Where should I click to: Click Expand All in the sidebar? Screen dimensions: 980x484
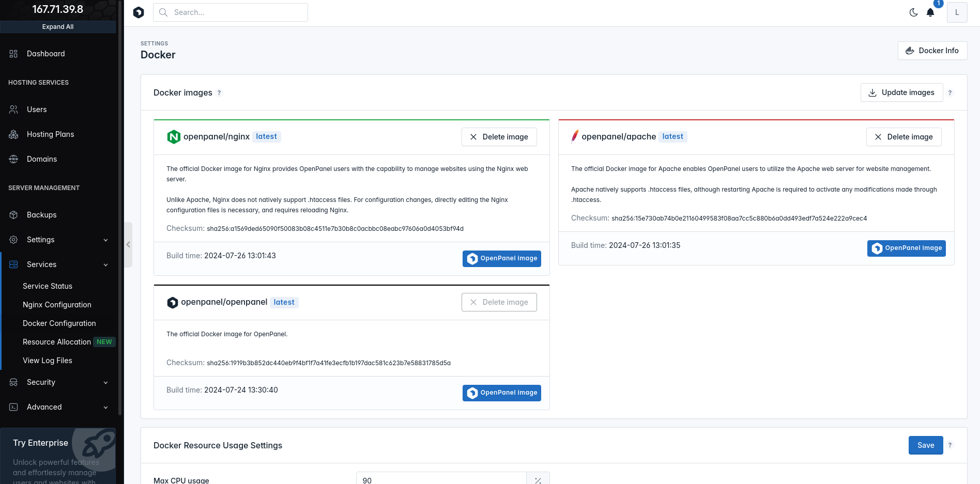click(58, 27)
